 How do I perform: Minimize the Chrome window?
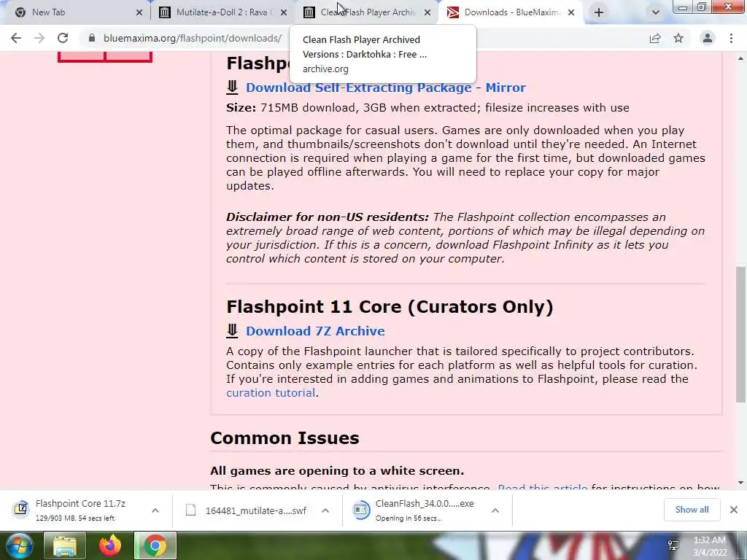point(683,7)
